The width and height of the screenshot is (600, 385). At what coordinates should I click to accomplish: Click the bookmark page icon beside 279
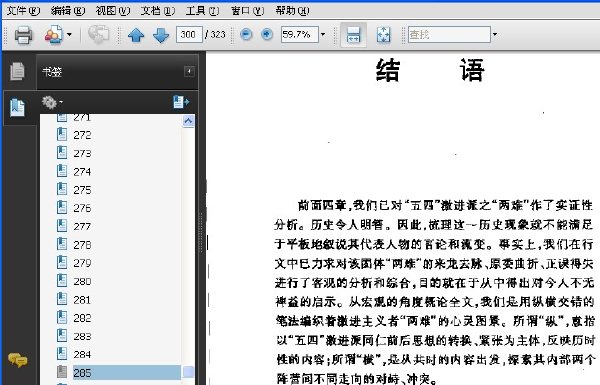click(x=62, y=263)
